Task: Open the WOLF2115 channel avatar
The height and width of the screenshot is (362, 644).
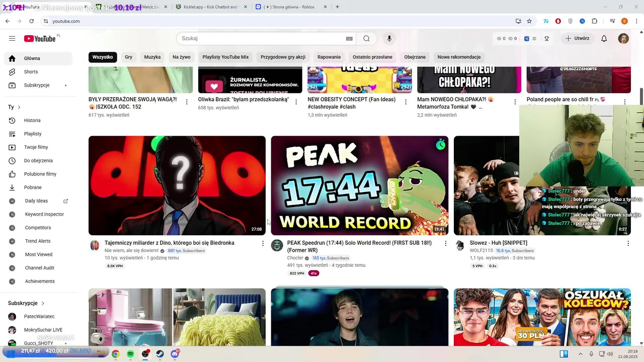Action: [460, 245]
